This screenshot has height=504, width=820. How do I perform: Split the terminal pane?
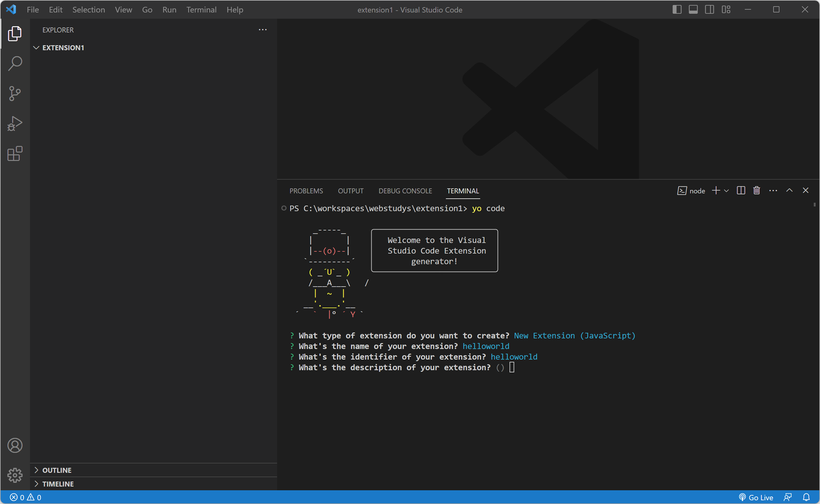point(741,190)
